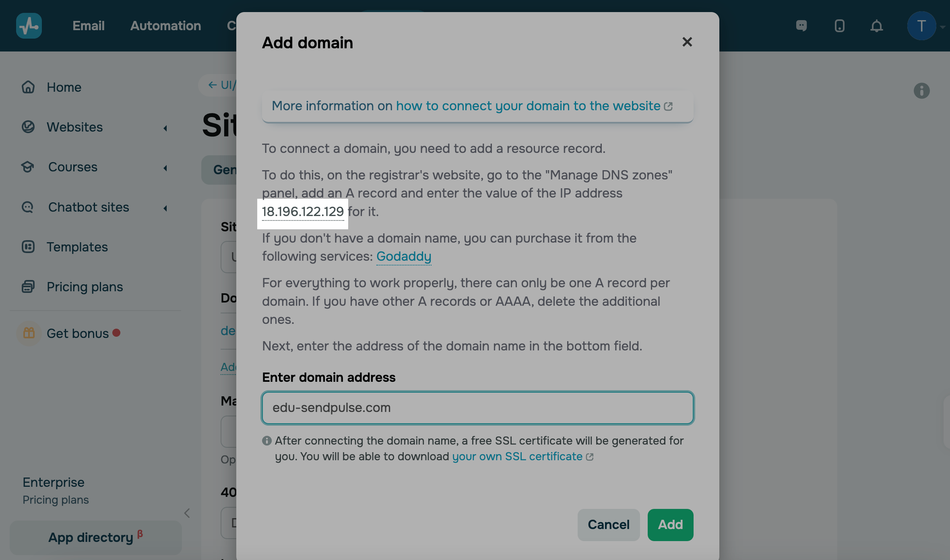The height and width of the screenshot is (560, 950).
Task: Go to Templates in the sidebar
Action: (77, 247)
